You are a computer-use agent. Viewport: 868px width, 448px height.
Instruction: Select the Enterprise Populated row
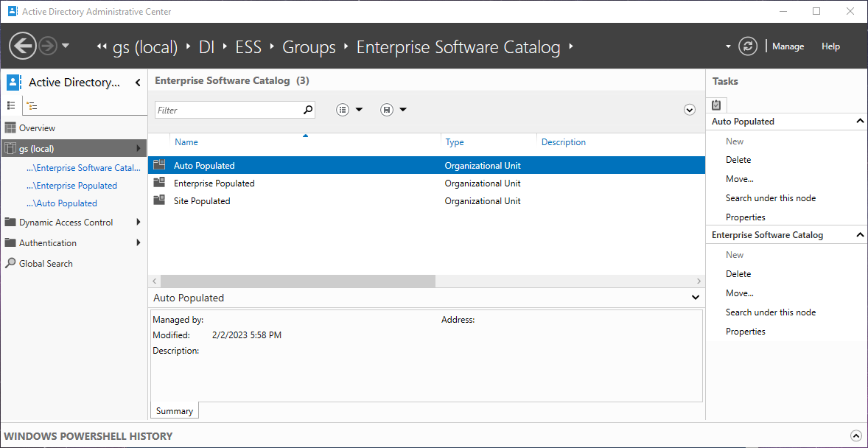point(426,183)
